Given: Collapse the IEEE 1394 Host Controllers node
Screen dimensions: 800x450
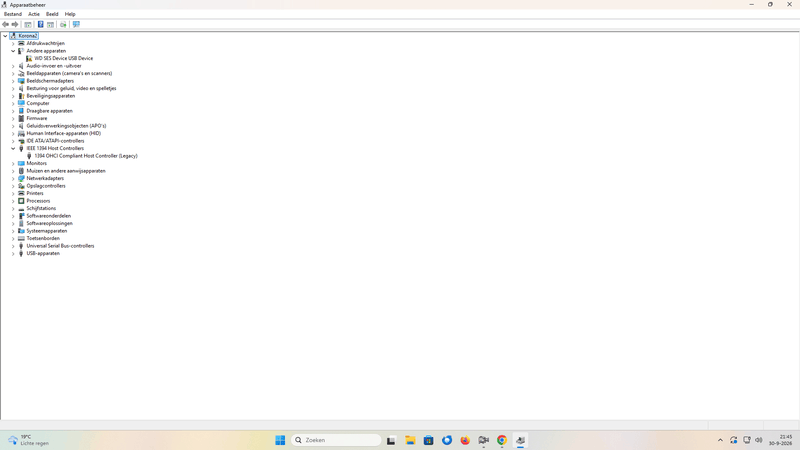Looking at the screenshot, I should click(13, 148).
